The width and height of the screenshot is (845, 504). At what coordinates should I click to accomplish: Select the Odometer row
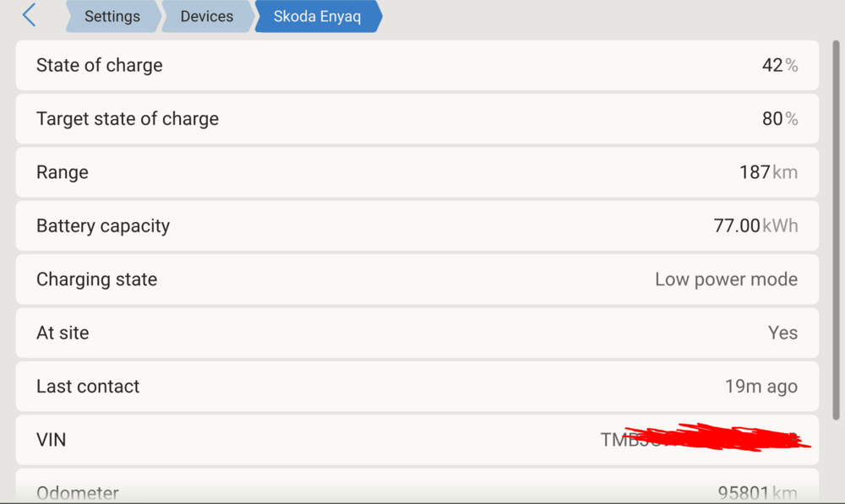(417, 485)
